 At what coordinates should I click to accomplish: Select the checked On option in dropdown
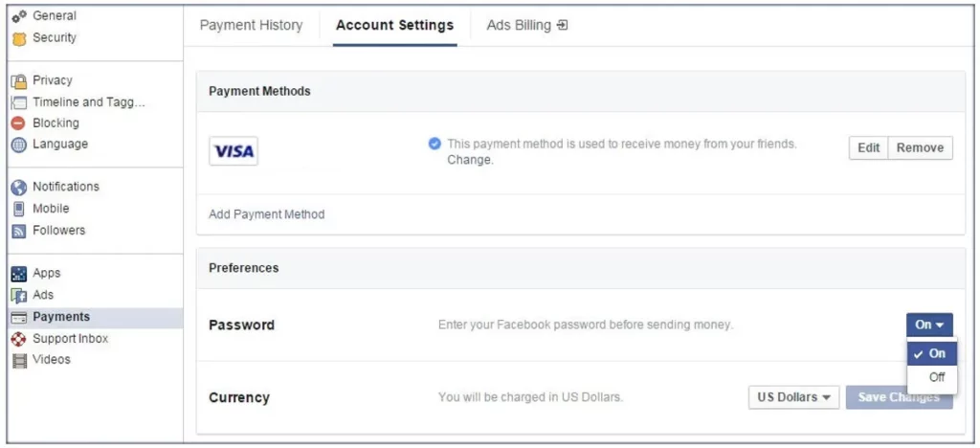coord(931,353)
